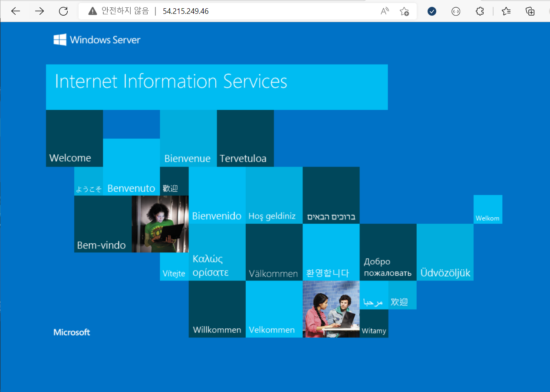Click the round dotted extension icon
The image size is (550, 392).
tap(456, 11)
